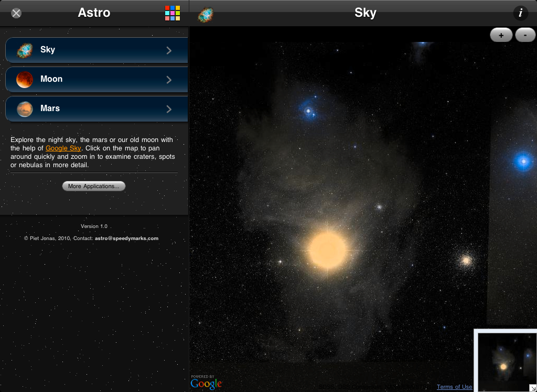Open the Terms of Use link
Screen dimensions: 537x392
[x=455, y=387]
